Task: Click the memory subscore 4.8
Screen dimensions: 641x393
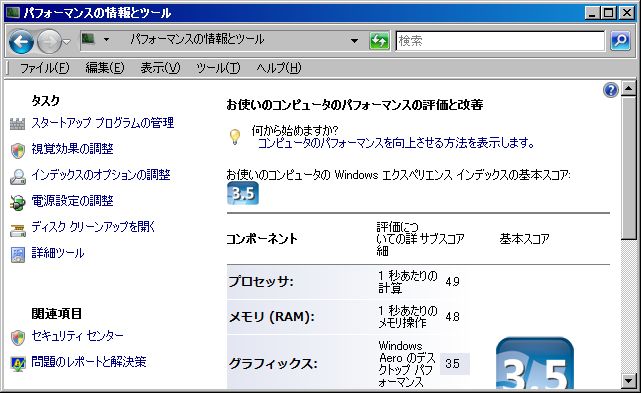Action: pyautogui.click(x=452, y=317)
